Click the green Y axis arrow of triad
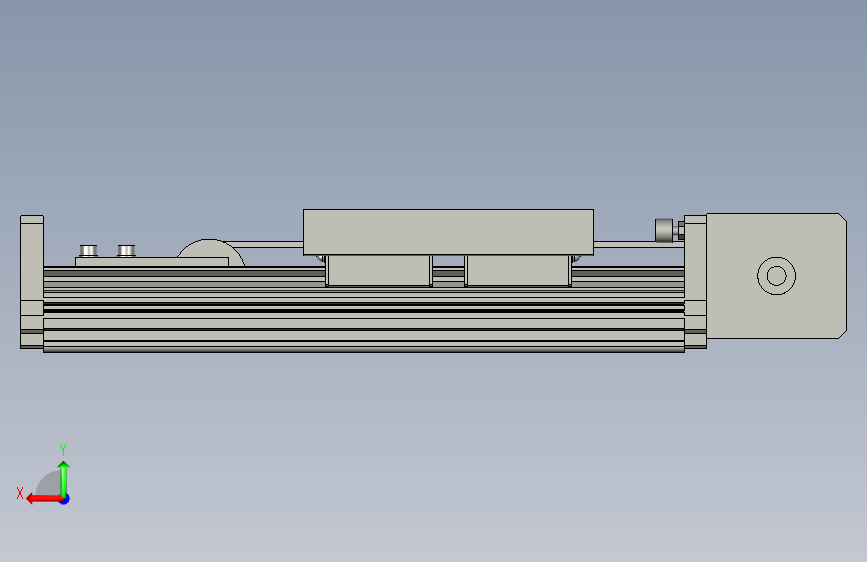The width and height of the screenshot is (867, 562). click(64, 478)
